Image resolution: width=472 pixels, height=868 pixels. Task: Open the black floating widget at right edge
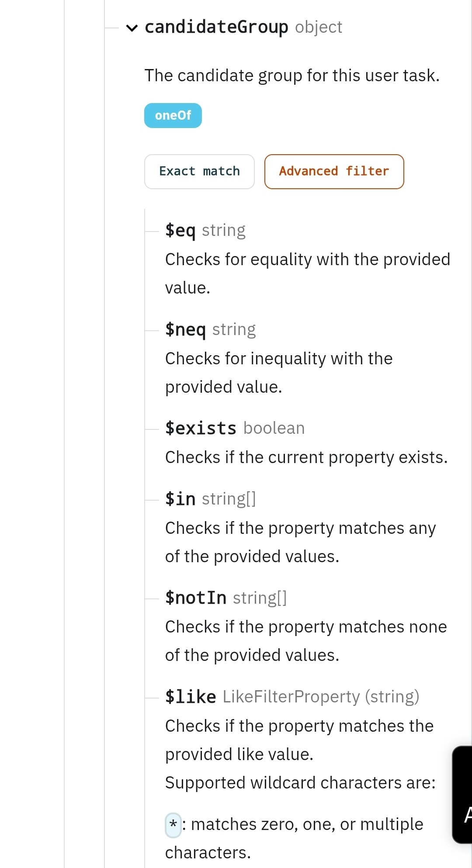(x=462, y=795)
